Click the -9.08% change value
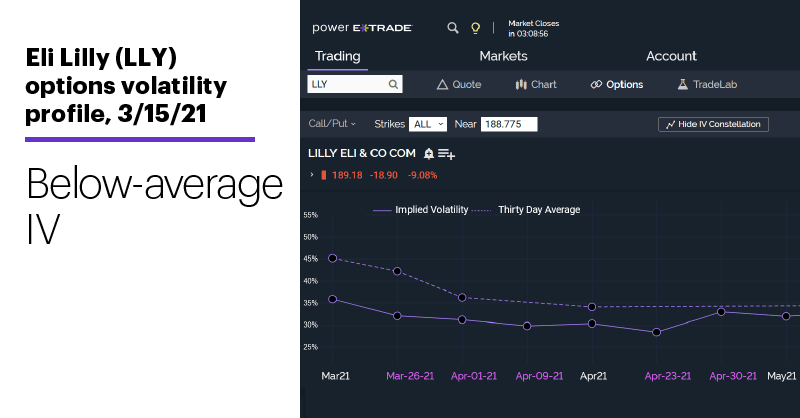800x418 pixels. pos(422,175)
